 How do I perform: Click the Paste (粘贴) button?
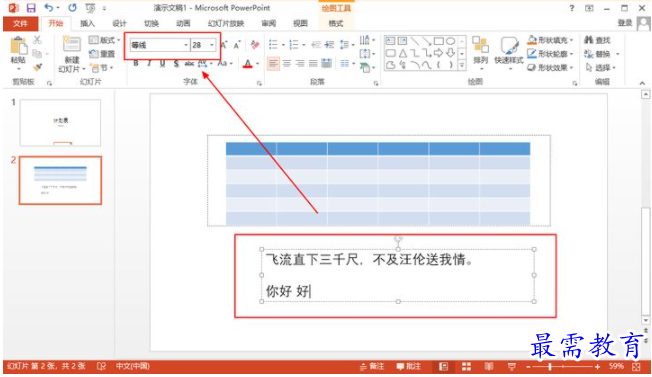(18, 53)
